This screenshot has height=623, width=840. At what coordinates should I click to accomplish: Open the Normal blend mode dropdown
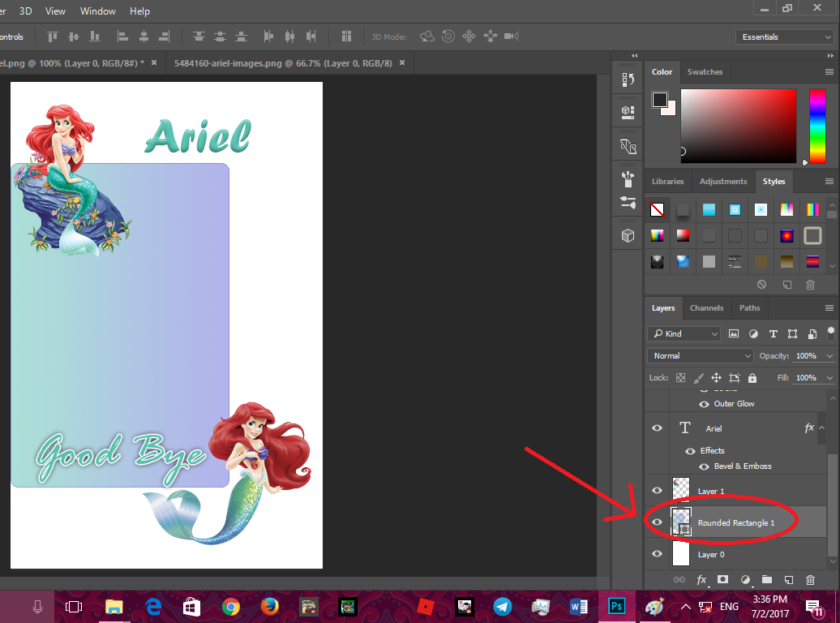pyautogui.click(x=701, y=356)
